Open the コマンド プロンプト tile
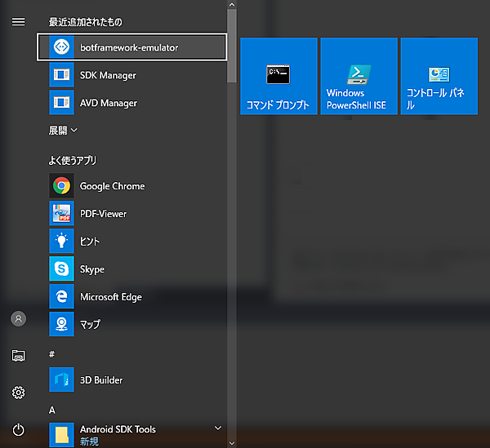Screen dimensions: 490x448 coord(278,76)
